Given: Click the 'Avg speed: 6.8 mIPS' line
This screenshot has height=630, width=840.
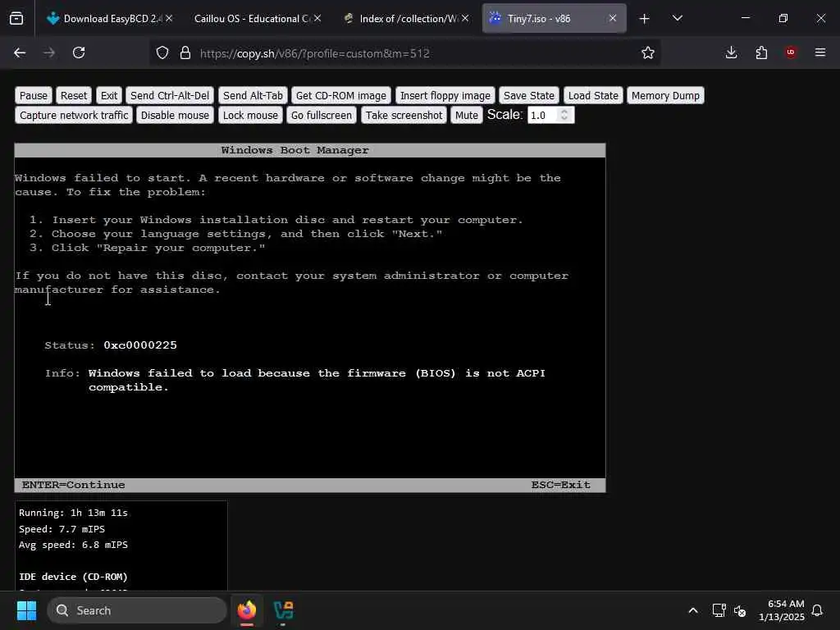Looking at the screenshot, I should tap(73, 545).
